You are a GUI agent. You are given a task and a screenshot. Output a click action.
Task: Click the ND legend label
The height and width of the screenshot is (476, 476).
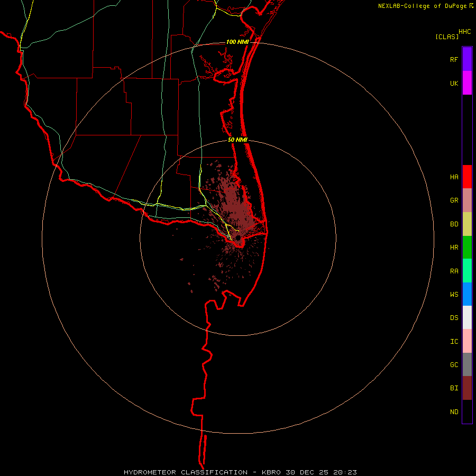pyautogui.click(x=454, y=412)
